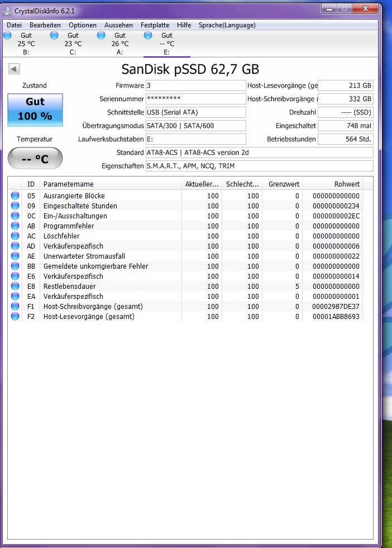
Task: Click status icon for Löschfehler row
Action: 15,236
